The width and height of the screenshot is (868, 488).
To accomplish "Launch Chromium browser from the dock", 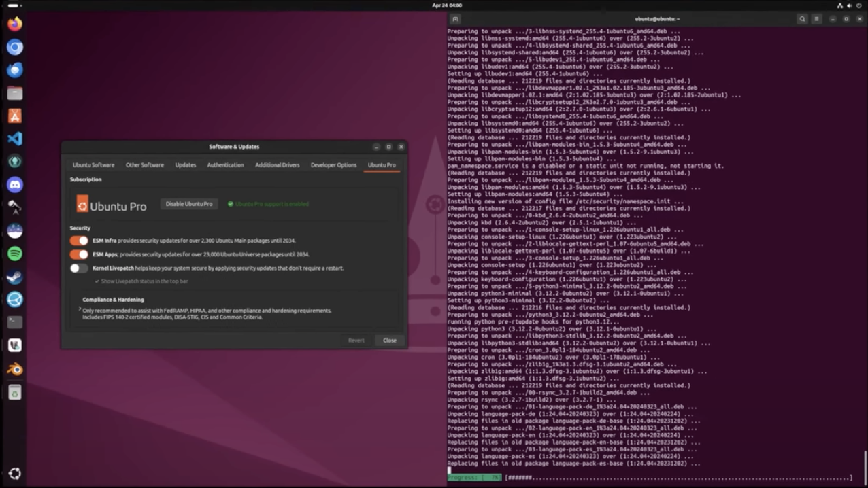I will coord(15,47).
